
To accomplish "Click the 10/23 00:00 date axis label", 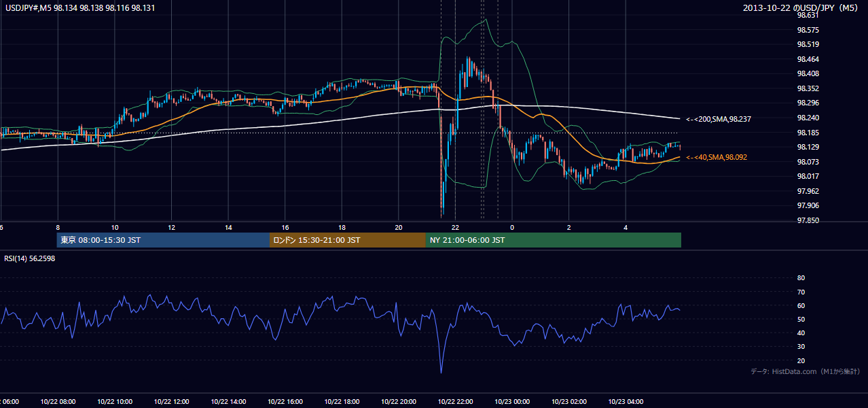I will pyautogui.click(x=512, y=402).
